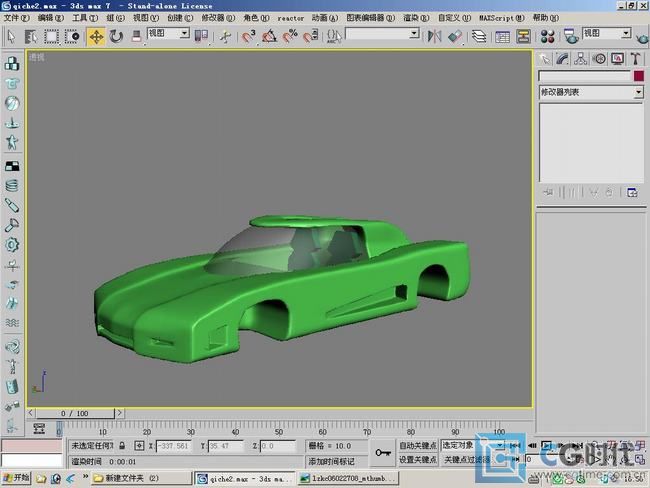Toggle the Spinner Snap button
Screen dimensions: 650x488
pyautogui.click(x=310, y=36)
